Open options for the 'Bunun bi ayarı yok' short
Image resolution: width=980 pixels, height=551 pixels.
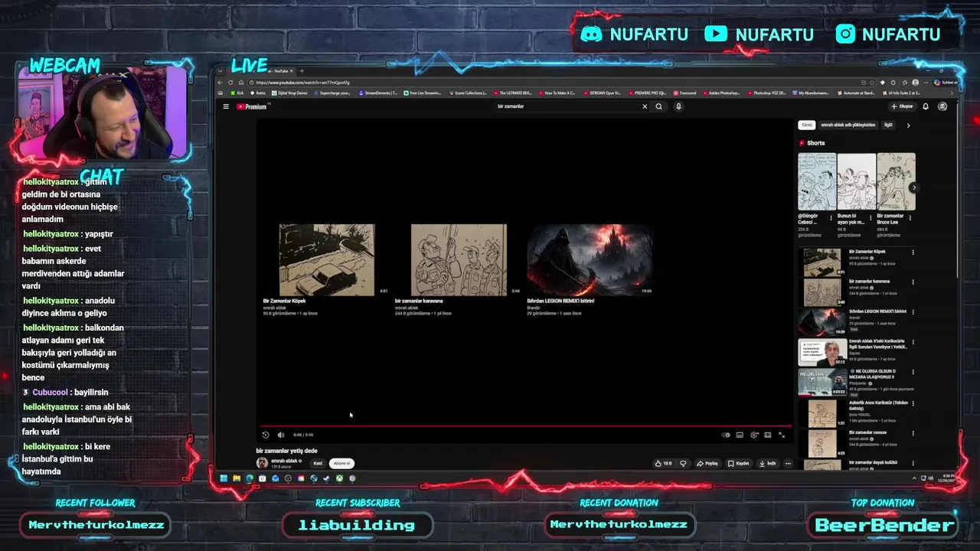pyautogui.click(x=871, y=218)
